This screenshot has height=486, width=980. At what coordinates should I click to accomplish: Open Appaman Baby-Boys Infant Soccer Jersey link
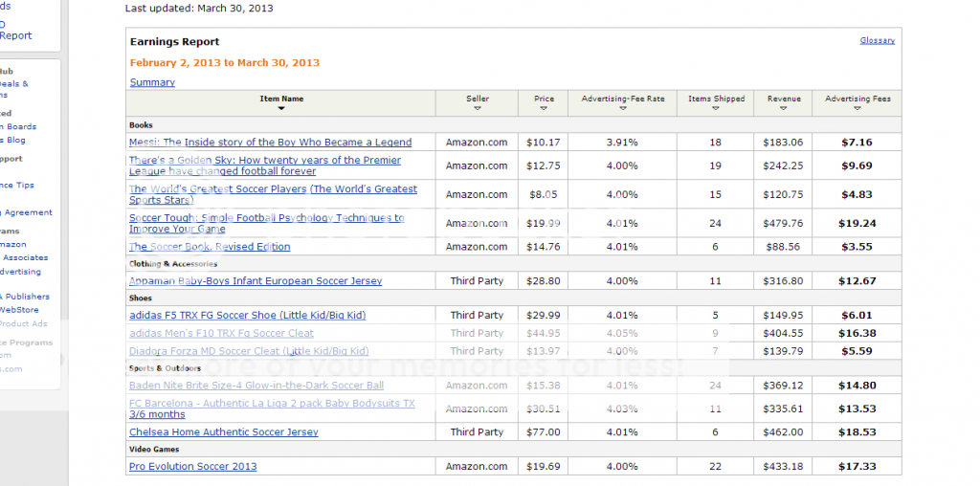(256, 281)
